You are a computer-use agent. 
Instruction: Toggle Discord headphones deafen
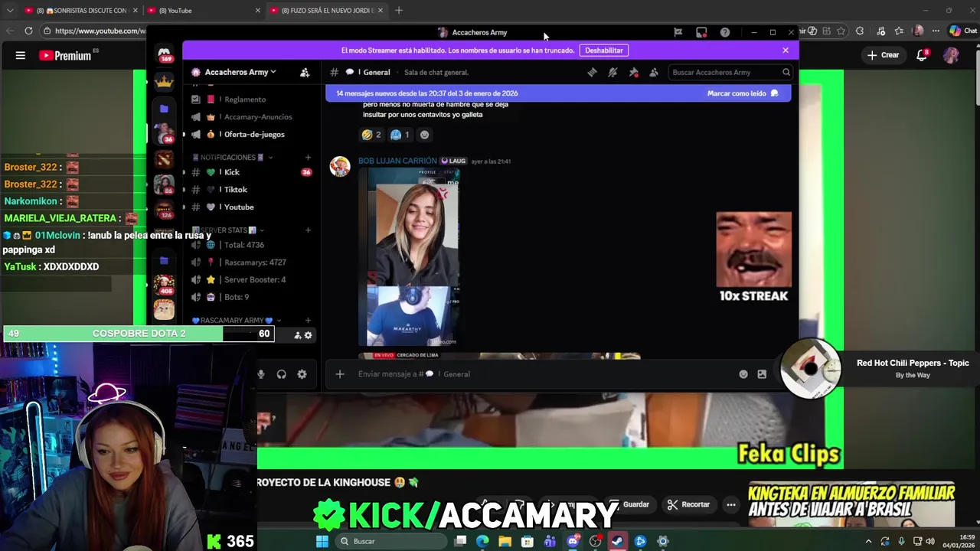click(281, 374)
